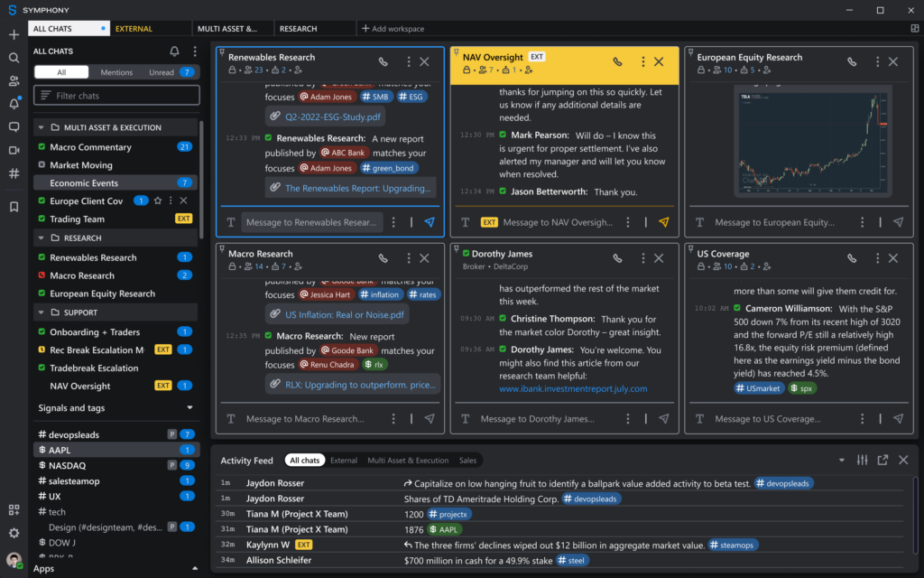Click the star icon on Europe Client Cov
The image size is (924, 578).
158,200
